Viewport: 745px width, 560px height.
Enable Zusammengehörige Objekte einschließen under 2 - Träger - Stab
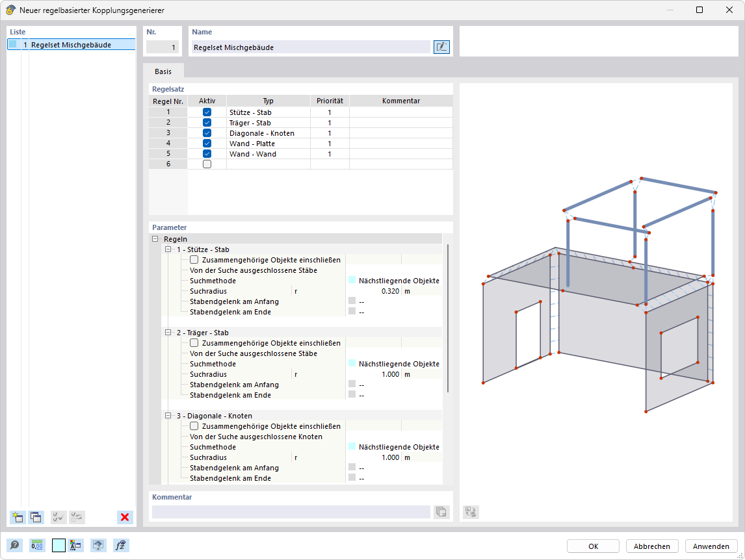(194, 343)
